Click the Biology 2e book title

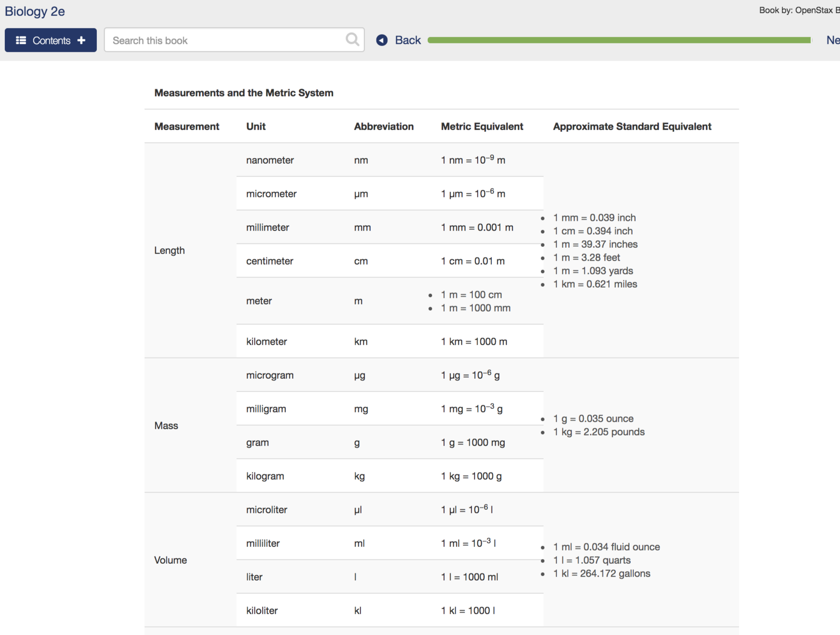[35, 12]
